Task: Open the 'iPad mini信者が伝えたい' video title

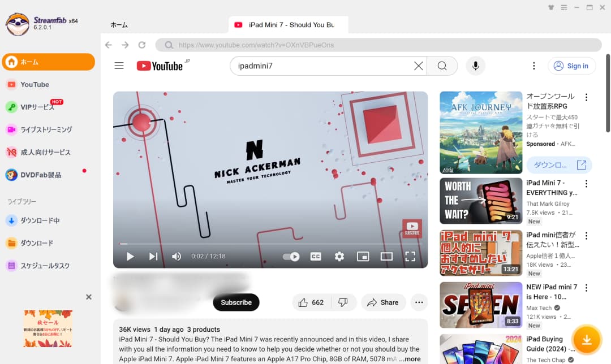Action: click(552, 240)
